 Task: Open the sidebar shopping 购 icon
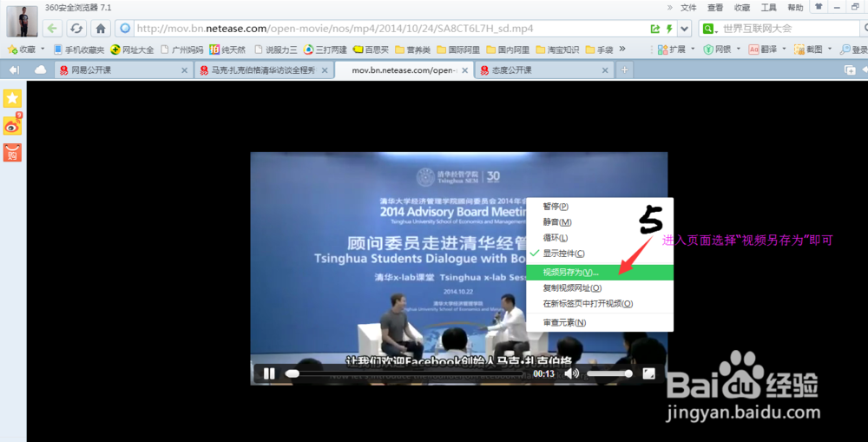(x=12, y=152)
